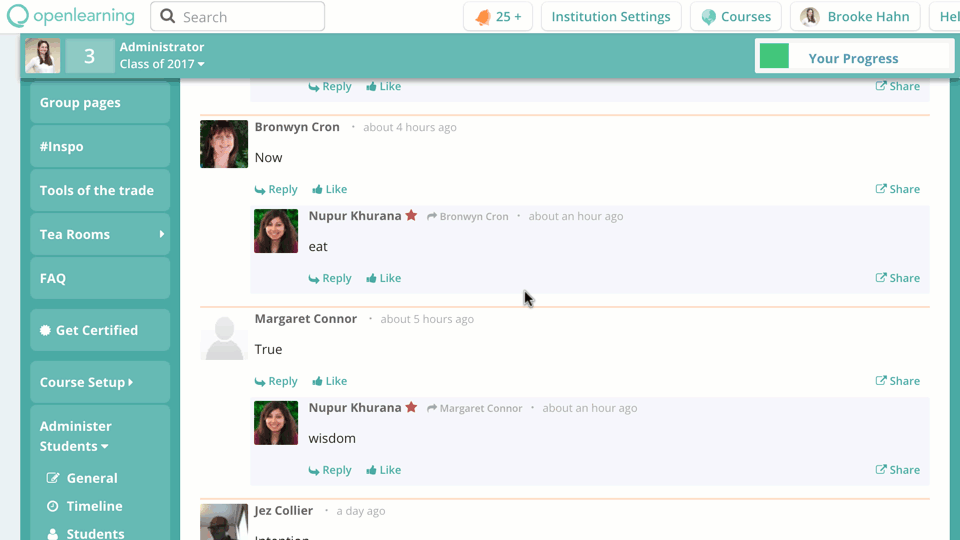Open notifications bell showing 25 +

(498, 17)
